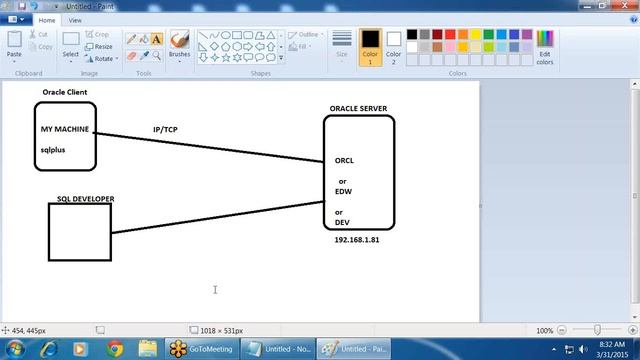Choose the Rectangle shape
Screen dimensions: 640x360
[x=237, y=36]
